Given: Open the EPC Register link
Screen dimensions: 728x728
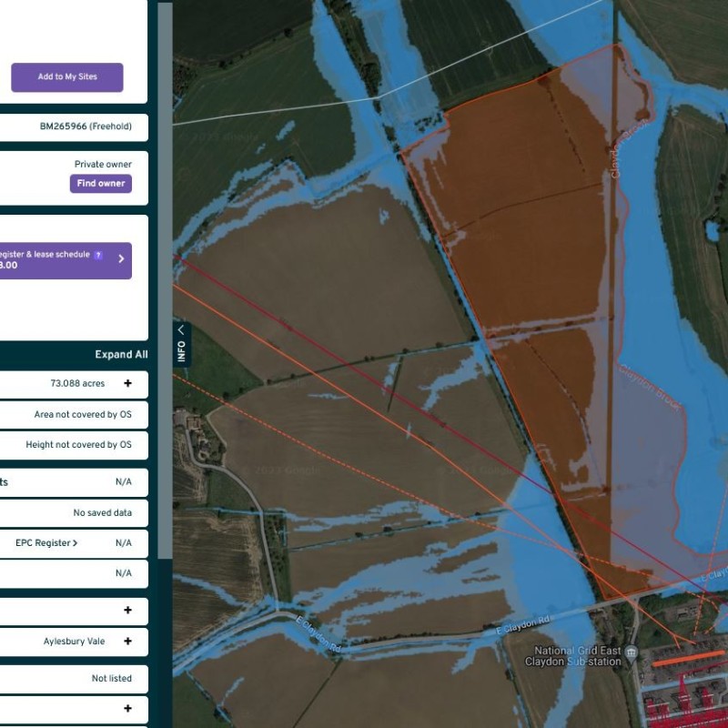Looking at the screenshot, I should (x=46, y=543).
